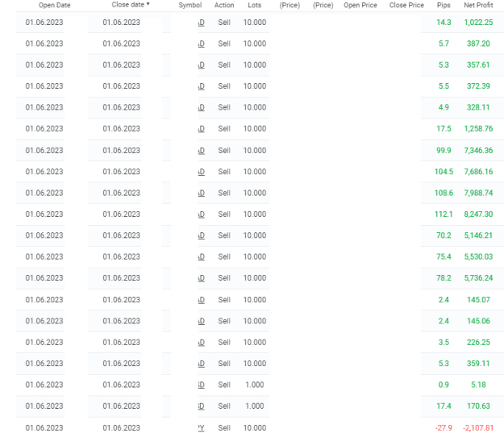Screen dimensions: 504x433
Task: Select the net profit value 170.63
Action: tap(478, 406)
